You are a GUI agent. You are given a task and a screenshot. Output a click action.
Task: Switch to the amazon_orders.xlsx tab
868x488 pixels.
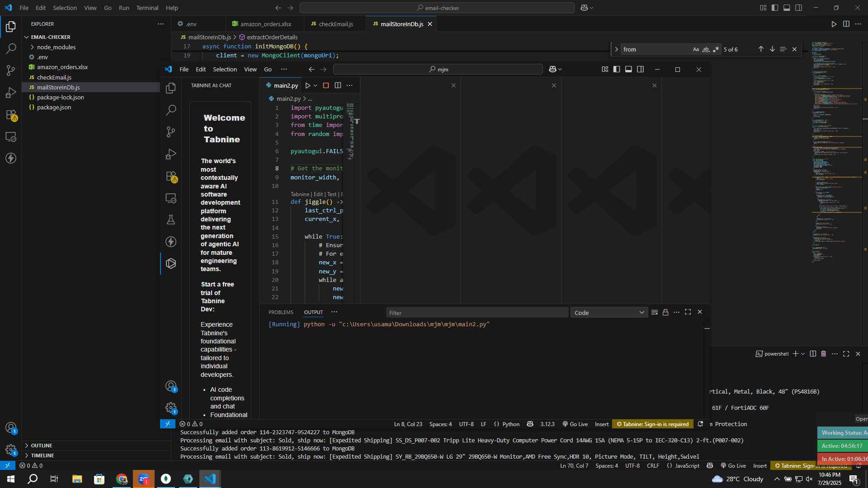point(265,24)
